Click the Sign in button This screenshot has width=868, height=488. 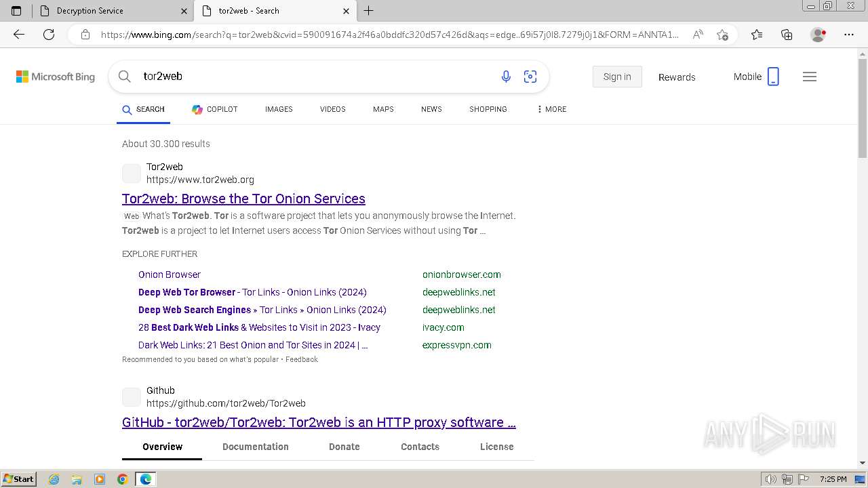617,77
